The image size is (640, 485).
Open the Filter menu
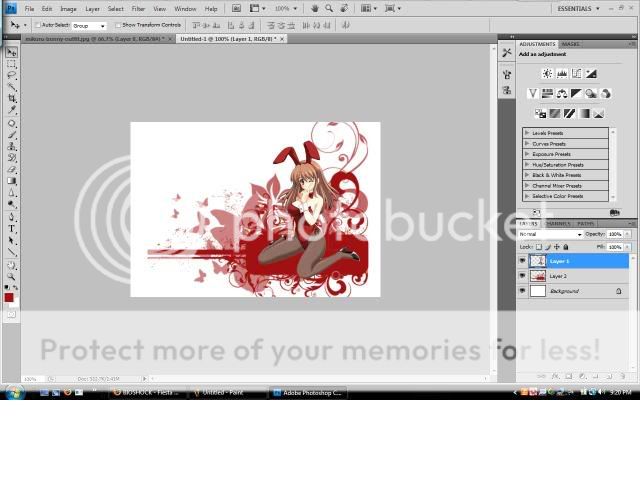[x=138, y=9]
